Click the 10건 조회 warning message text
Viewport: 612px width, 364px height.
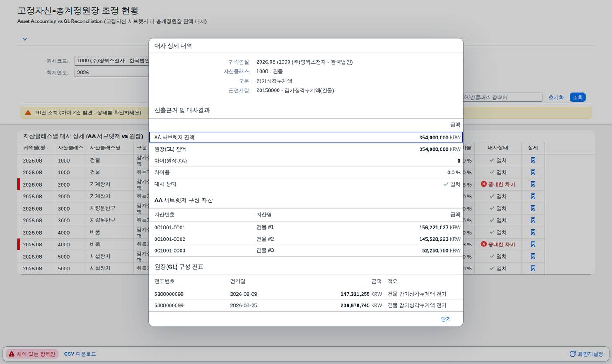(88, 113)
